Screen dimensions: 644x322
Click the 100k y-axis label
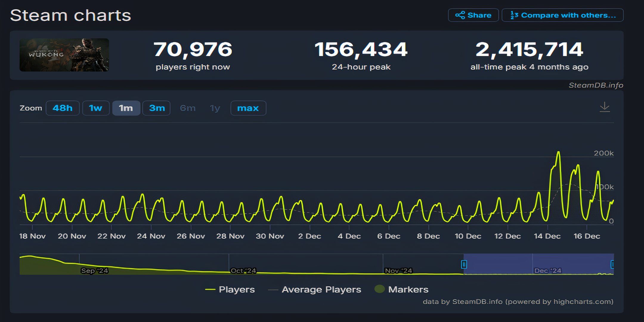click(605, 187)
